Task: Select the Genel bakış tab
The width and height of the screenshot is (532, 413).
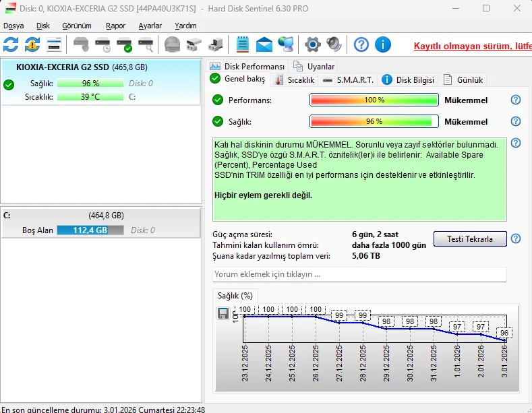Action: 238,79
